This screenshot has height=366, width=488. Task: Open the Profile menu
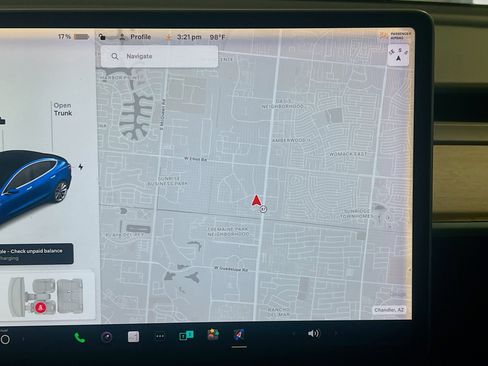tap(136, 37)
